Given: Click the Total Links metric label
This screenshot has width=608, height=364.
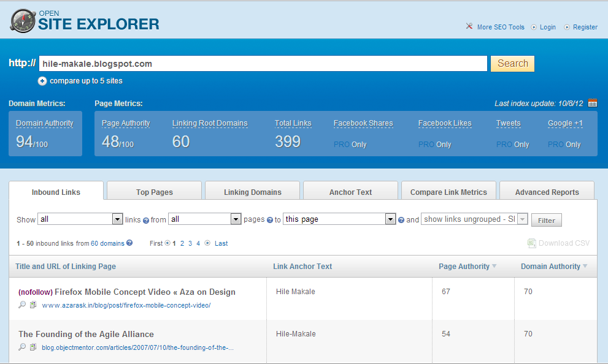Looking at the screenshot, I should pos(293,123).
